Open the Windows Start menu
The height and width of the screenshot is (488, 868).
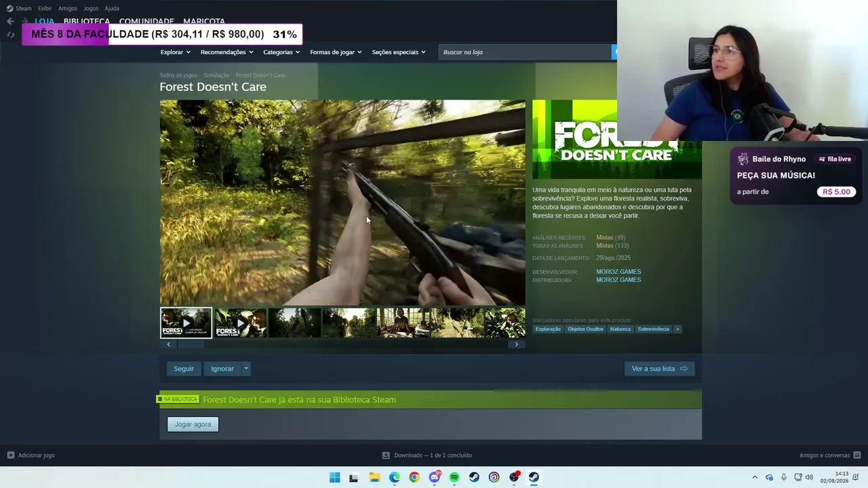(x=334, y=477)
